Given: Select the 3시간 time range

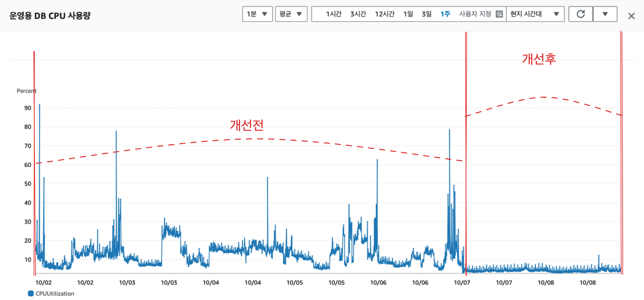Looking at the screenshot, I should point(358,14).
